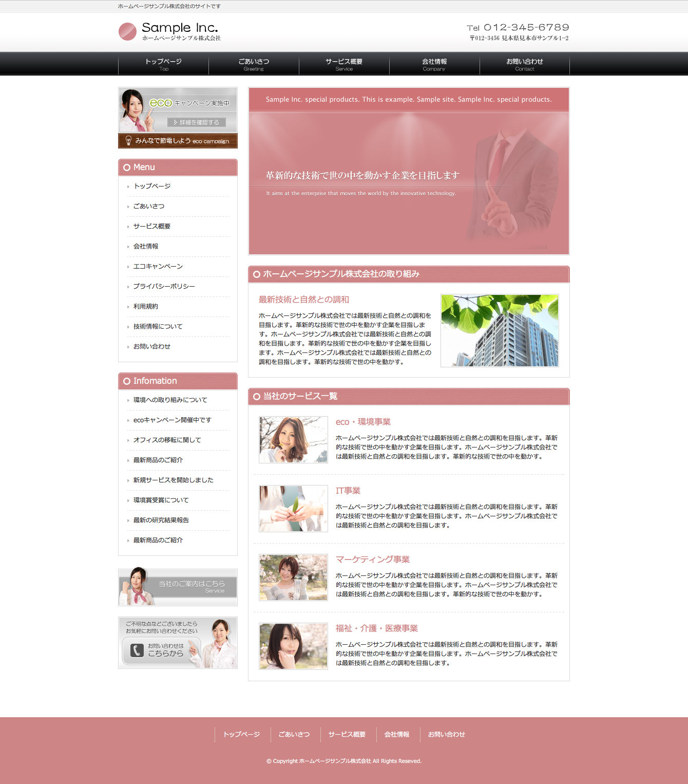Viewport: 688px width, 784px height.
Task: Go to お問い合わせ Contact in navigation bar
Action: pyautogui.click(x=524, y=64)
